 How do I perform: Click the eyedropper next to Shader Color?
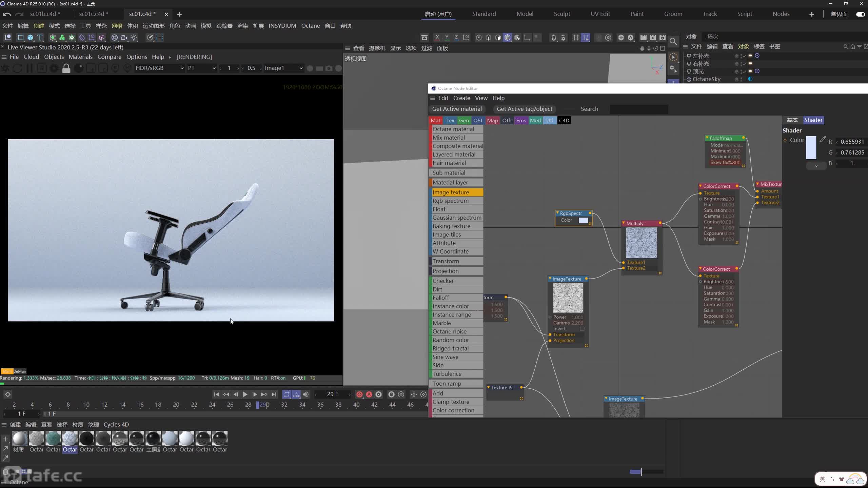point(823,139)
